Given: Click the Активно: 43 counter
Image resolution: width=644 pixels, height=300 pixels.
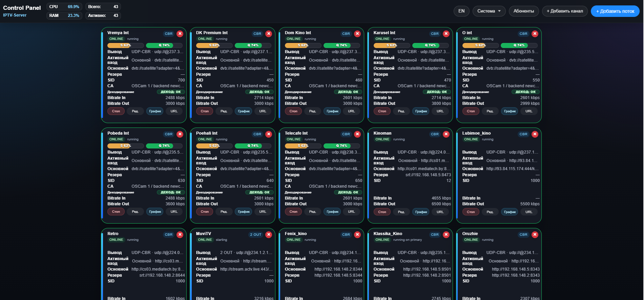Looking at the screenshot, I should coord(103,16).
